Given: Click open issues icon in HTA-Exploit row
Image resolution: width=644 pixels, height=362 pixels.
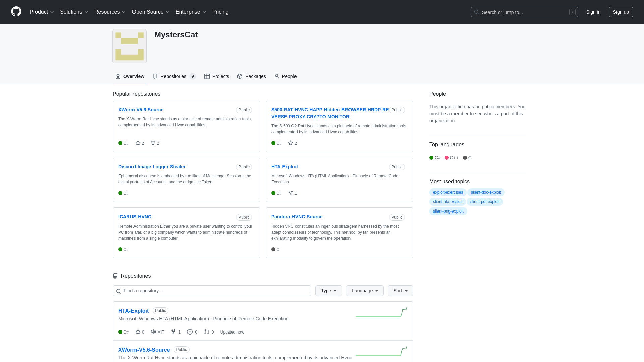Looking at the screenshot, I should pos(190,332).
